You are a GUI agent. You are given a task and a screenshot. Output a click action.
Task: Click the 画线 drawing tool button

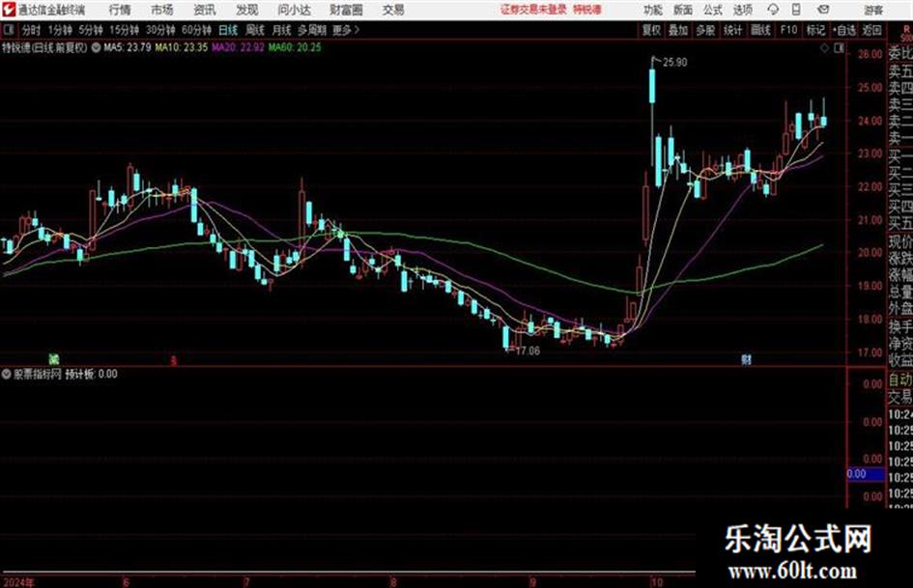coord(760,30)
